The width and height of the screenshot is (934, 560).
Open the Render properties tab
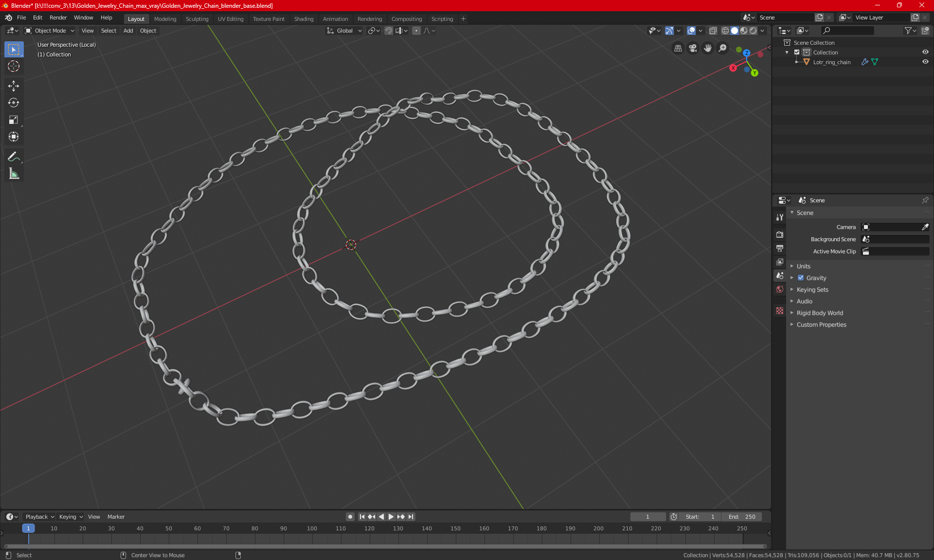click(x=780, y=235)
